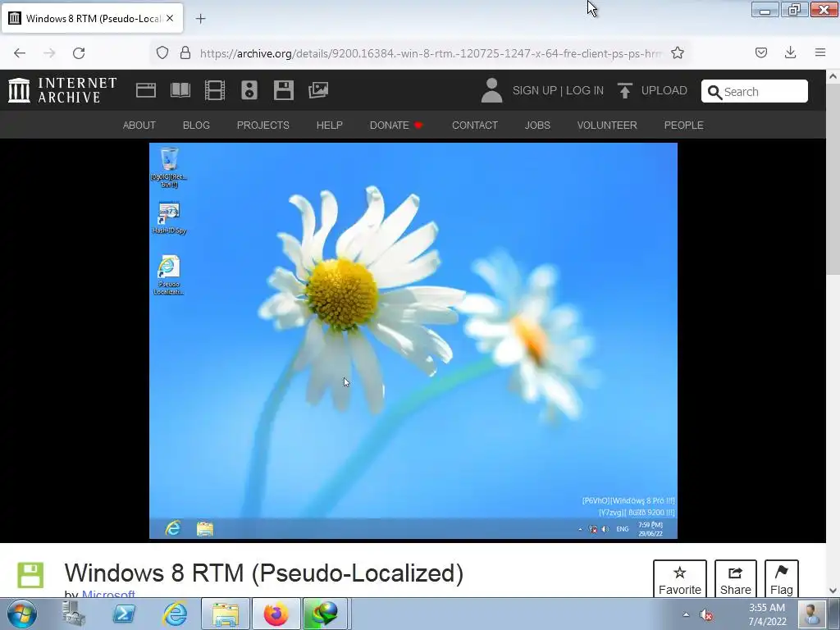This screenshot has width=840, height=630.
Task: Click the Windows 8 desktop screenshot preview
Action: pos(413,340)
